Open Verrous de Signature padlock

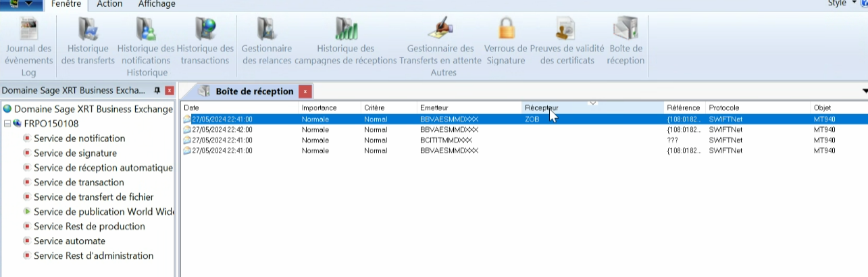[x=506, y=30]
